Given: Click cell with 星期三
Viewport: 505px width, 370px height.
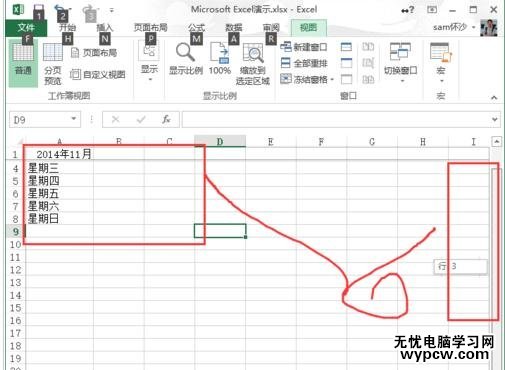Looking at the screenshot, I should (x=59, y=168).
